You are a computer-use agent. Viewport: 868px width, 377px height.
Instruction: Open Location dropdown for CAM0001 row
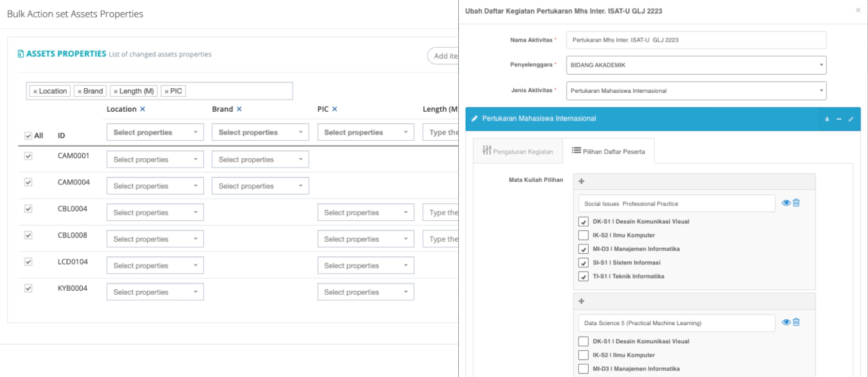(155, 160)
